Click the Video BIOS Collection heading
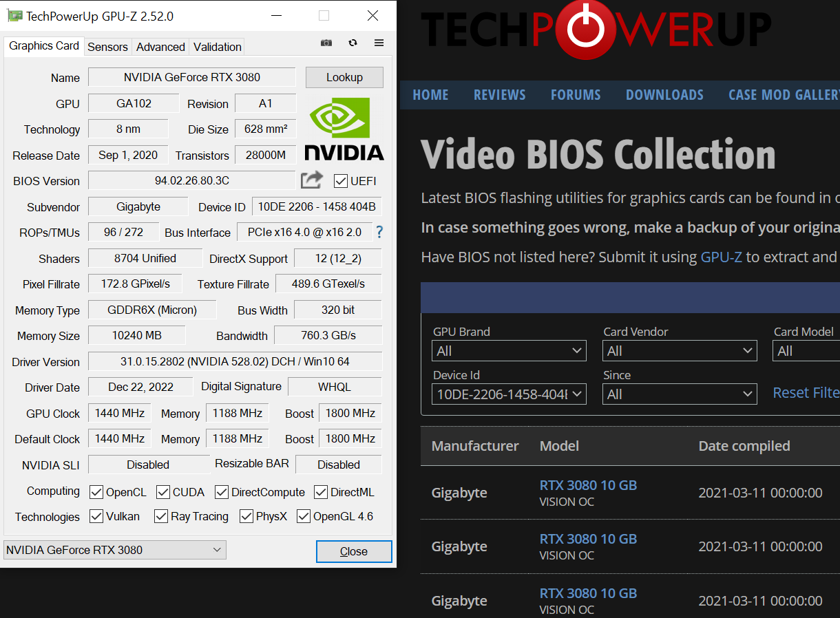Viewport: 840px width, 618px height. coord(598,154)
